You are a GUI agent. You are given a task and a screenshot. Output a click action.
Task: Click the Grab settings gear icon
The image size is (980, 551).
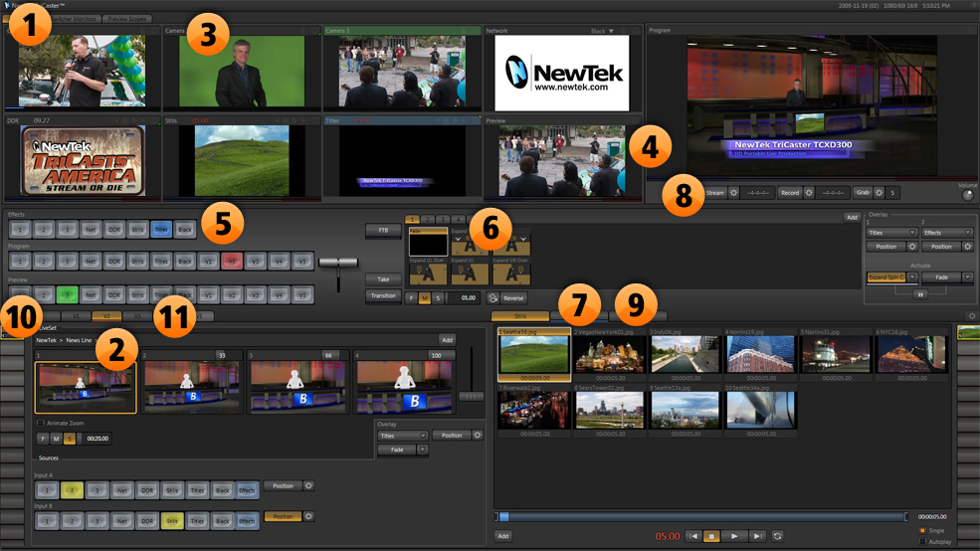click(879, 193)
